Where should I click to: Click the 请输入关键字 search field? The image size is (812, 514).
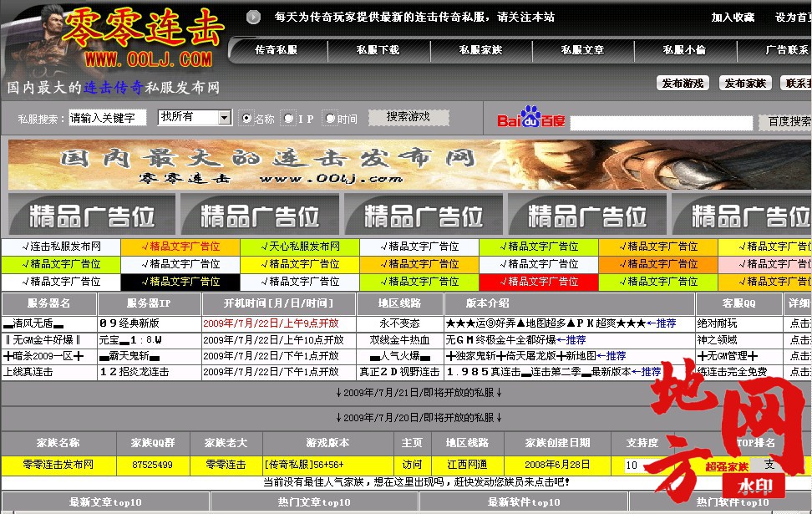(x=107, y=118)
